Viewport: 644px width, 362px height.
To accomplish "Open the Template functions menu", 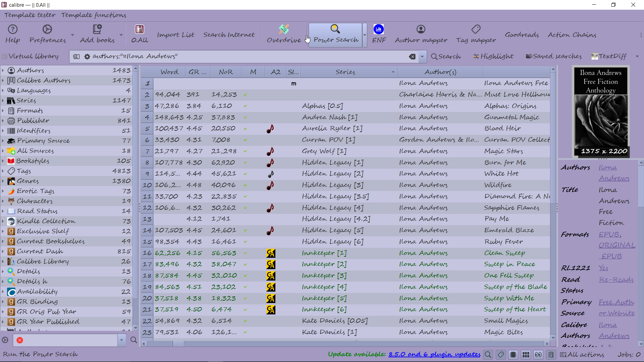I will (94, 15).
